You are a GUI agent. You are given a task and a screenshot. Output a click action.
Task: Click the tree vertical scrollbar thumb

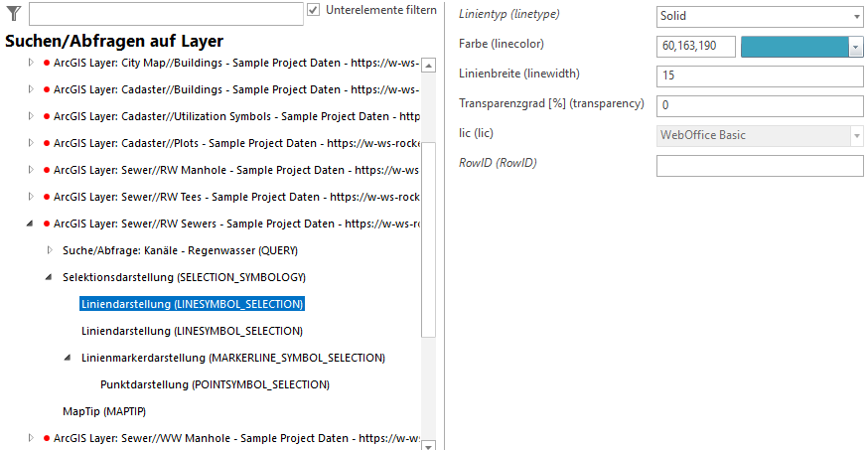coord(428,239)
